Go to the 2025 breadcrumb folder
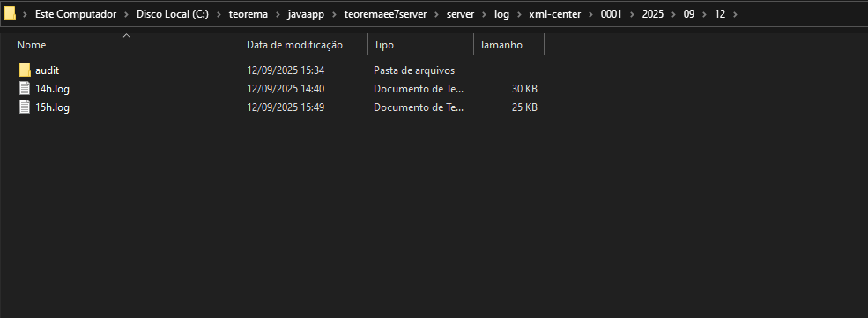868x318 pixels. coord(653,14)
